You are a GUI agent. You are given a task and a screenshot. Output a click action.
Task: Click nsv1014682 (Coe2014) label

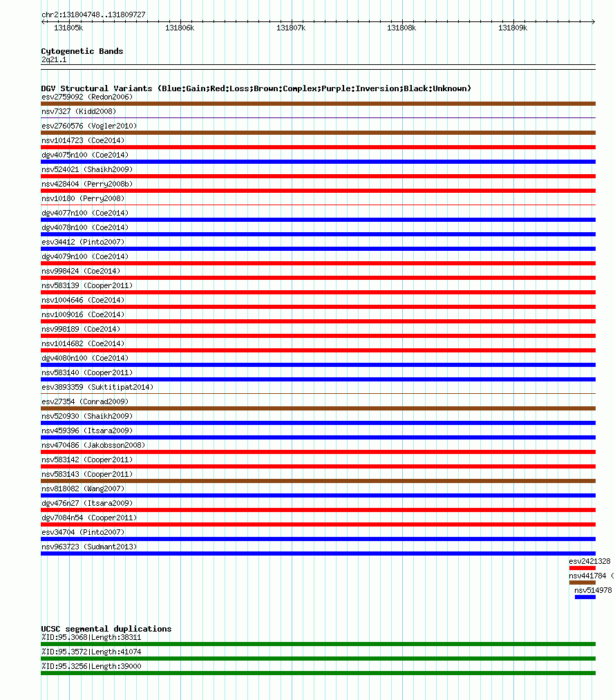pos(83,343)
